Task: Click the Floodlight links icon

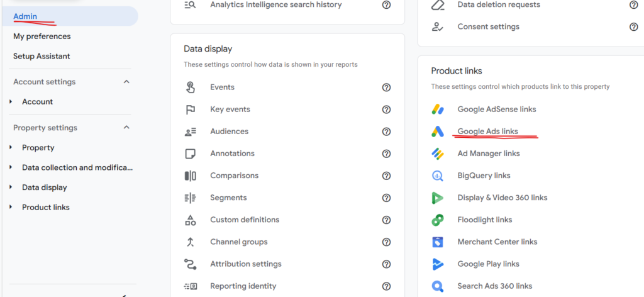Action: point(438,220)
